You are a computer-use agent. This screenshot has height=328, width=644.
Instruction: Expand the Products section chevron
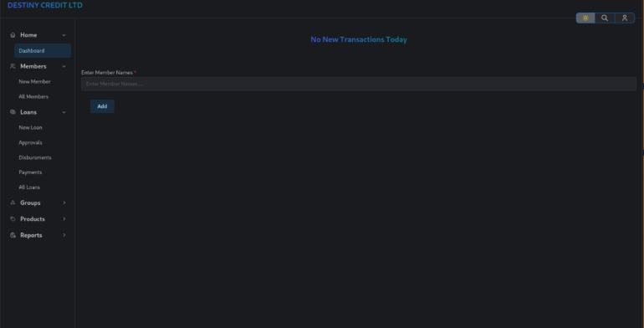[x=64, y=219]
